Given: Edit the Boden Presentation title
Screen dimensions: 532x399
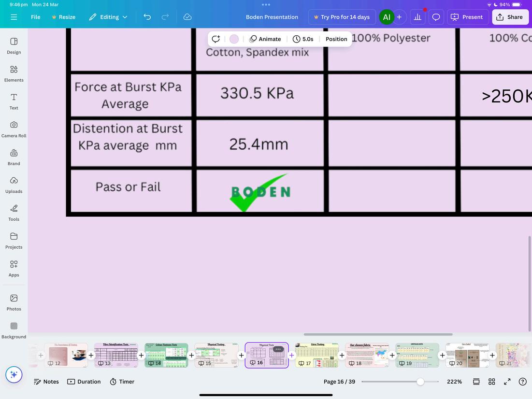Looking at the screenshot, I should (272, 17).
